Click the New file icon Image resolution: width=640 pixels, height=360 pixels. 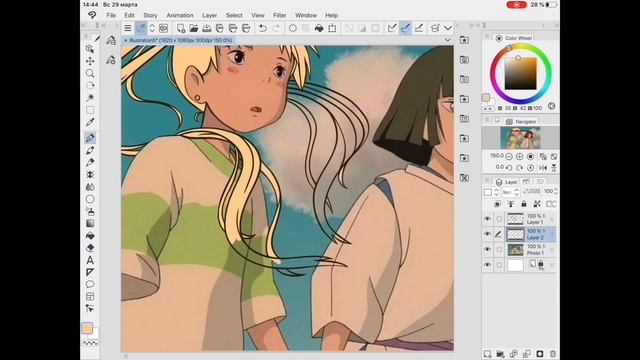[x=180, y=28]
